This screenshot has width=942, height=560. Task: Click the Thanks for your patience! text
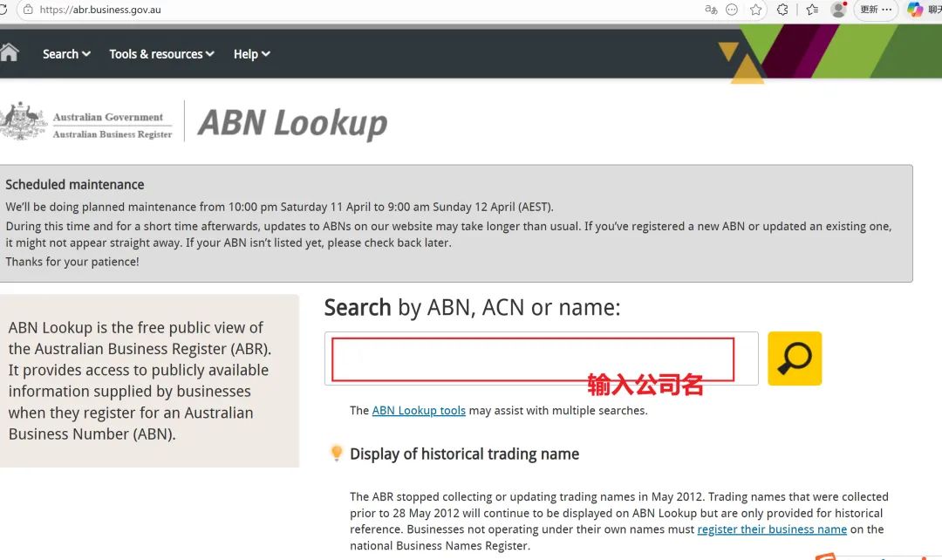pyautogui.click(x=72, y=262)
